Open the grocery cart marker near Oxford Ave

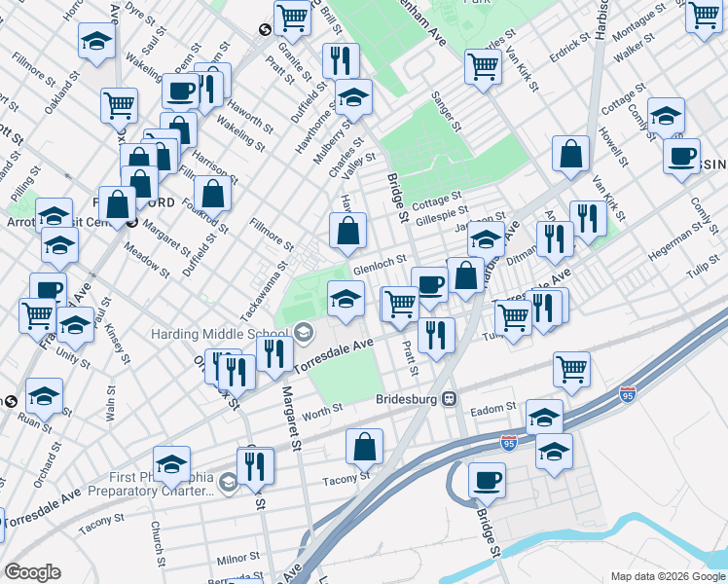120,109
